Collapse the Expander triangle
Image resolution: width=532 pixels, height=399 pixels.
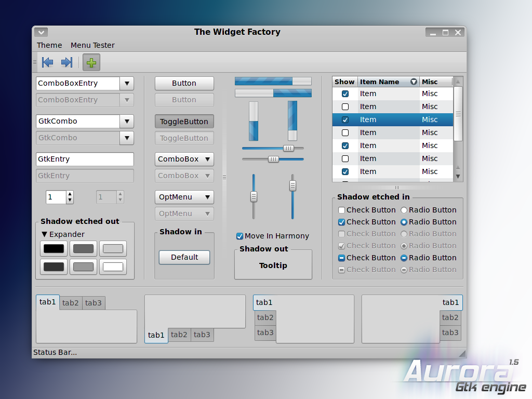click(x=44, y=234)
